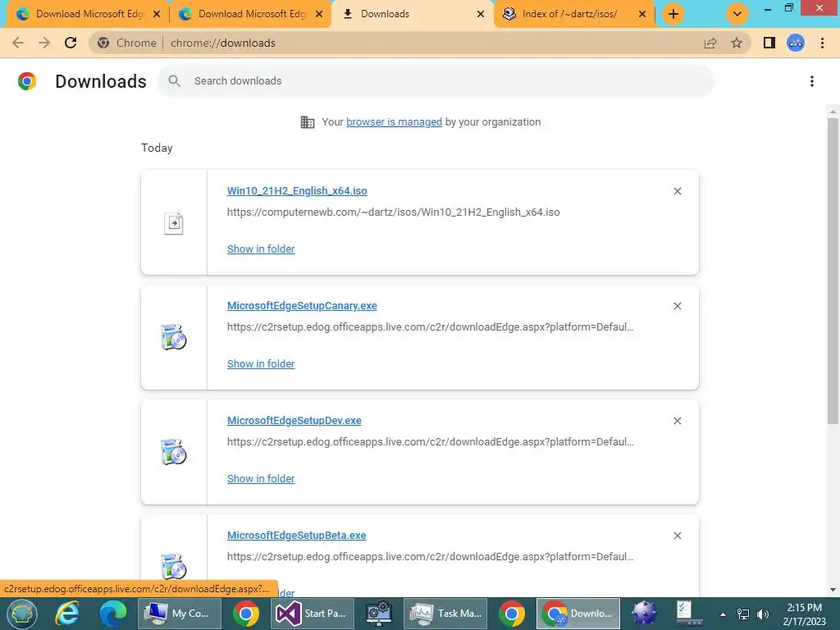
Task: Reload the downloads page
Action: click(71, 43)
